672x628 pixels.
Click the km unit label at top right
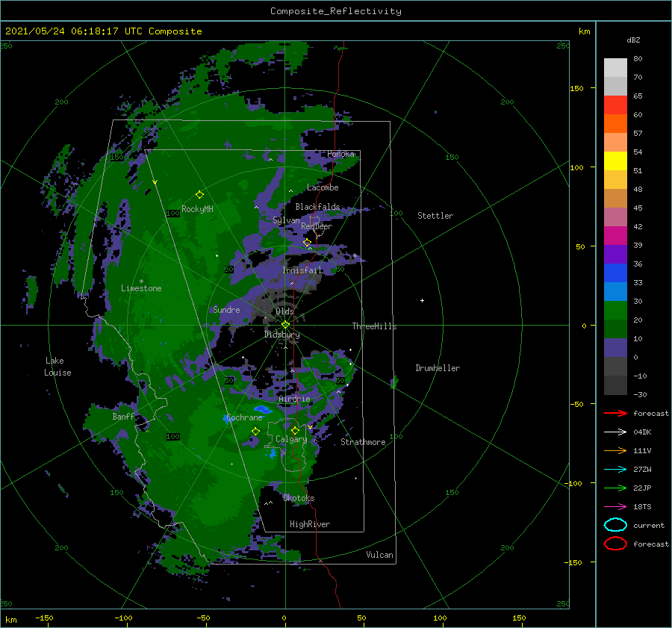[x=584, y=31]
